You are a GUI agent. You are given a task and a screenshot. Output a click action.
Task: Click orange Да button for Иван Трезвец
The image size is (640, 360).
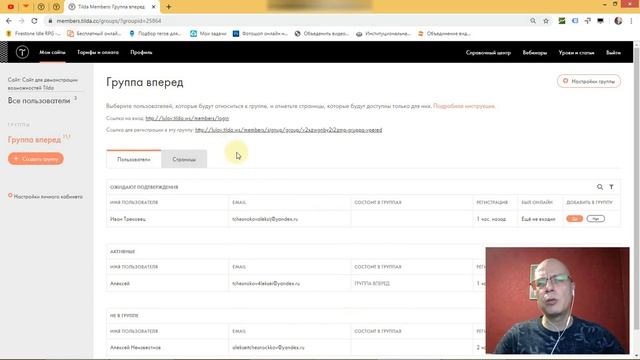pos(574,219)
